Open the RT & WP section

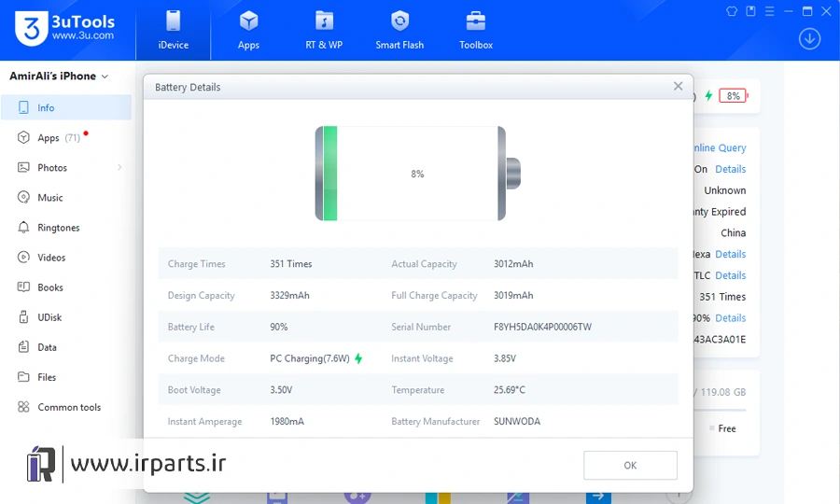click(324, 30)
